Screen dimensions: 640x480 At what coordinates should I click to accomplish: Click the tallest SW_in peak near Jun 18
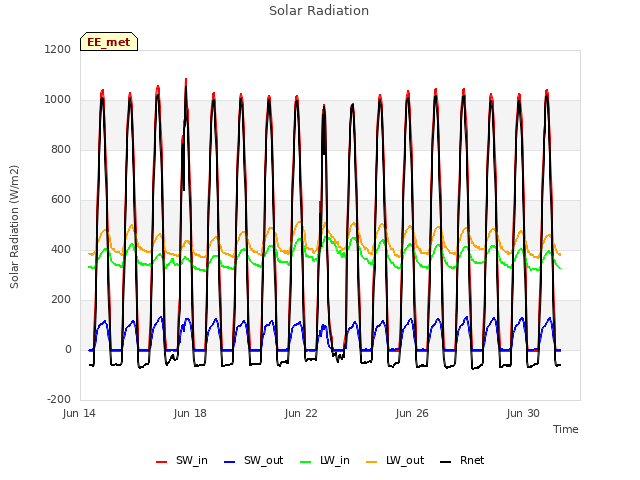[x=186, y=80]
